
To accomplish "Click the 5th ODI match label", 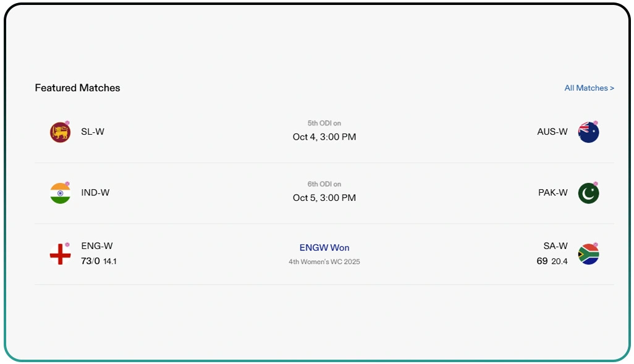I will coord(324,124).
